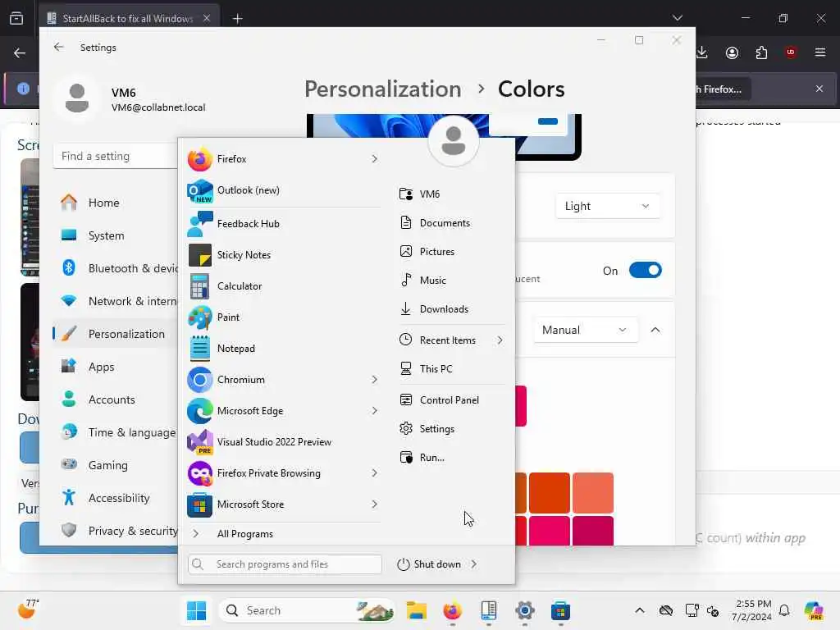Open Pictures folder in start menu
The height and width of the screenshot is (630, 840).
[x=452, y=252]
